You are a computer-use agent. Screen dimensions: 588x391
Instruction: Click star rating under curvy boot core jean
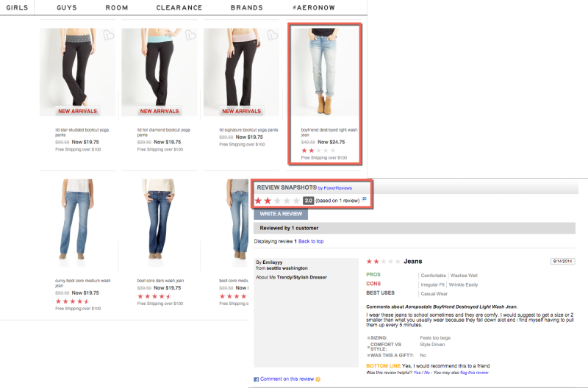[72, 301]
